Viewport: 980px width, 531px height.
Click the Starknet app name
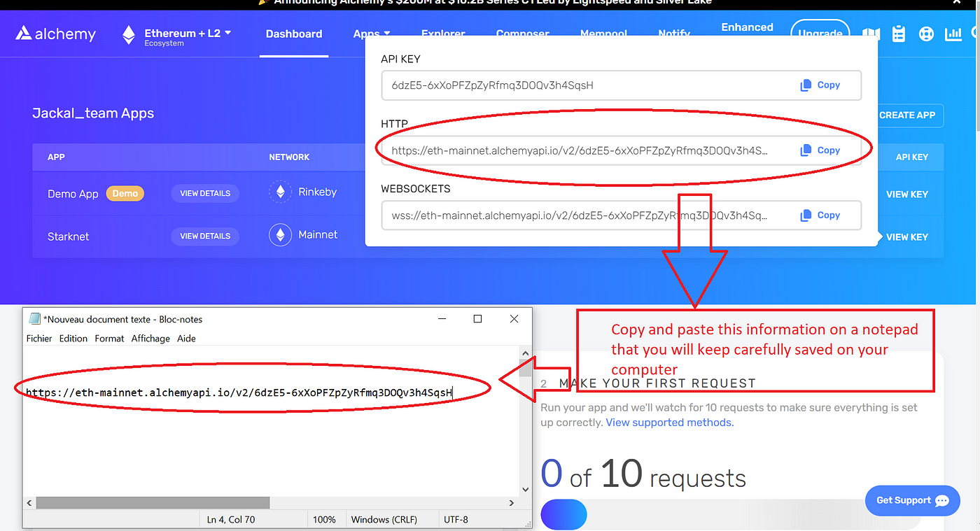tap(69, 236)
